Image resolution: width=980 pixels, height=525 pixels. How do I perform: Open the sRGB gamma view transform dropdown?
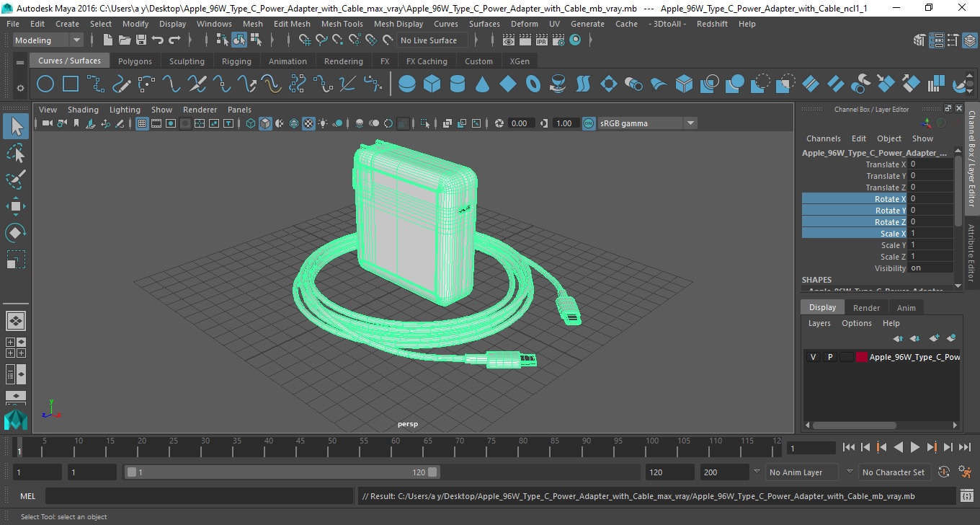[646, 123]
